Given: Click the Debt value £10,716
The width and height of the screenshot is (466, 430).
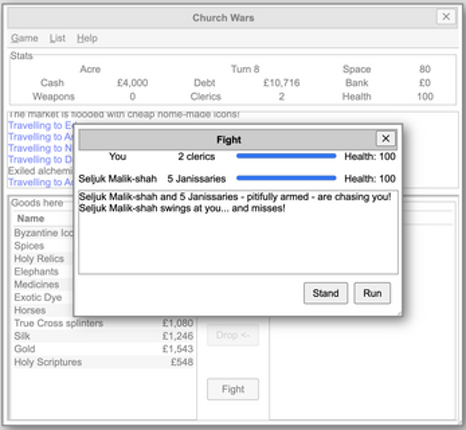Looking at the screenshot, I should (281, 83).
